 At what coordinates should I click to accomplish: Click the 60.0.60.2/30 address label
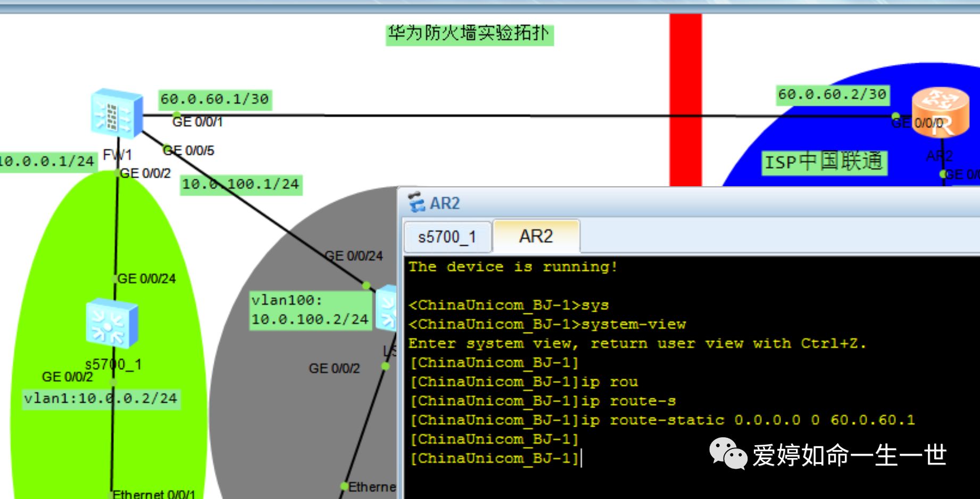click(832, 95)
